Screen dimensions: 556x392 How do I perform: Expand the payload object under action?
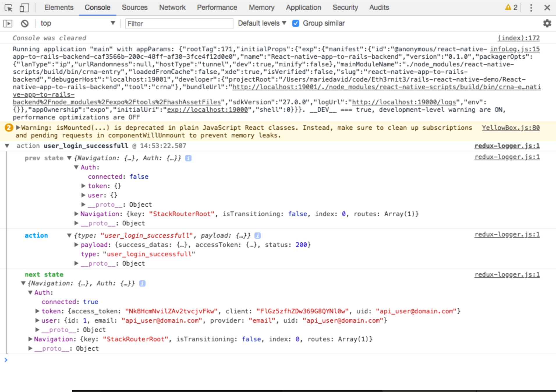coord(76,245)
